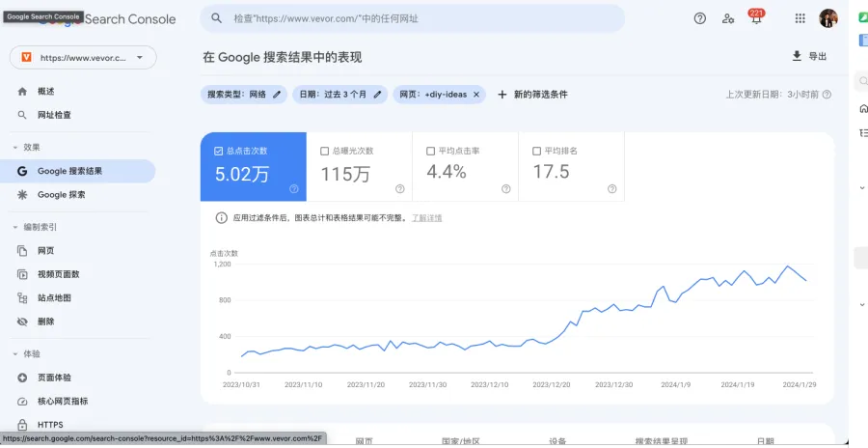
Task: Click help icon beside 上次更新日期
Action: click(827, 95)
